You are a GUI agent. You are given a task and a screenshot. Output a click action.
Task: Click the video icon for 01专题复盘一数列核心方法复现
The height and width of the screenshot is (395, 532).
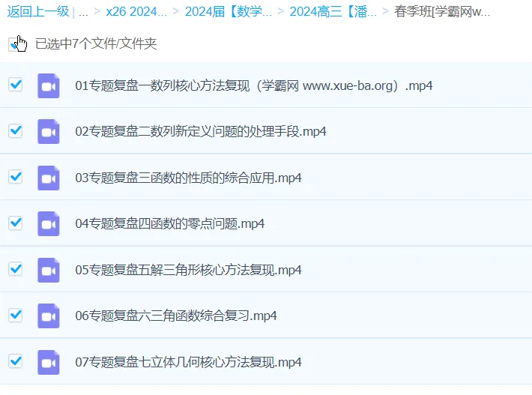coord(49,86)
